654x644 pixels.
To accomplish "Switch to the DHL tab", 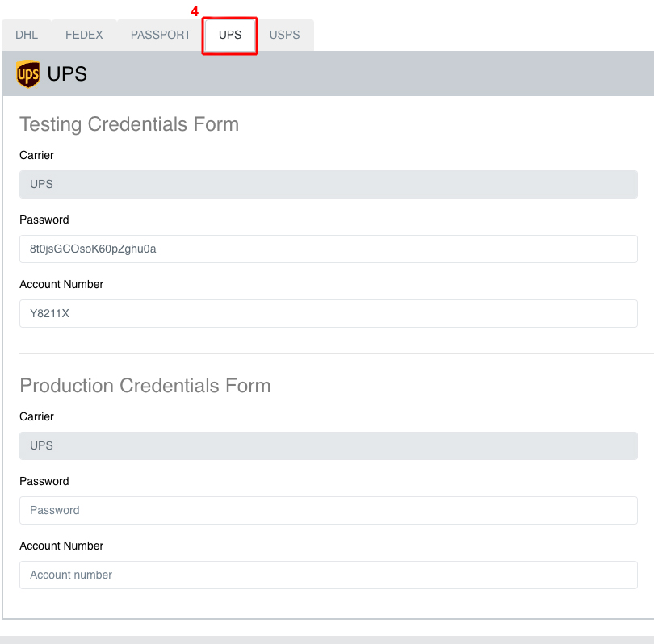I will click(x=27, y=35).
